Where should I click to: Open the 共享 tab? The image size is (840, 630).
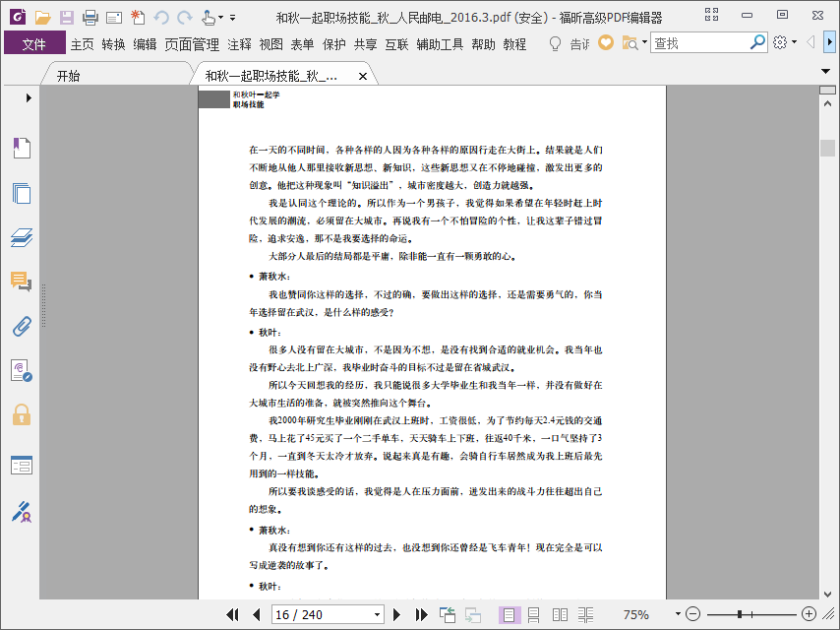pos(365,44)
